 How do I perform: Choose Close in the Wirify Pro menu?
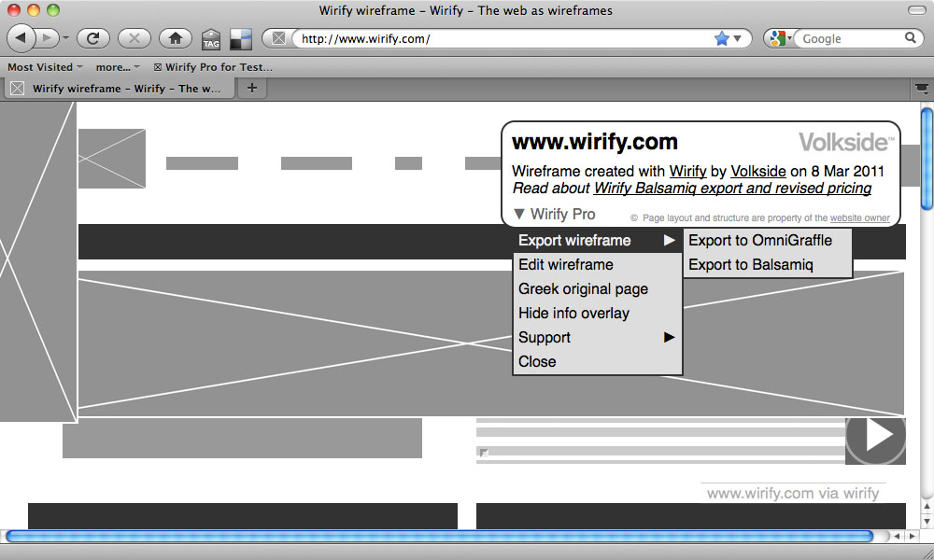coord(597,362)
